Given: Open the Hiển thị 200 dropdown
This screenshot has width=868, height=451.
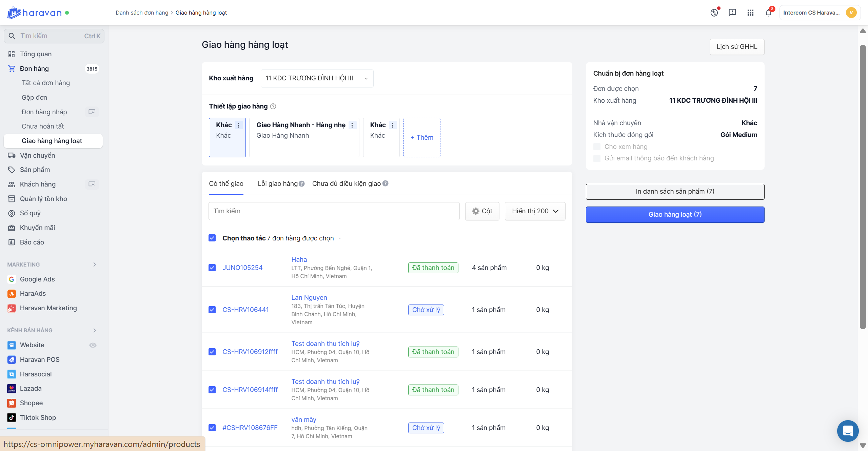Looking at the screenshot, I should click(535, 211).
